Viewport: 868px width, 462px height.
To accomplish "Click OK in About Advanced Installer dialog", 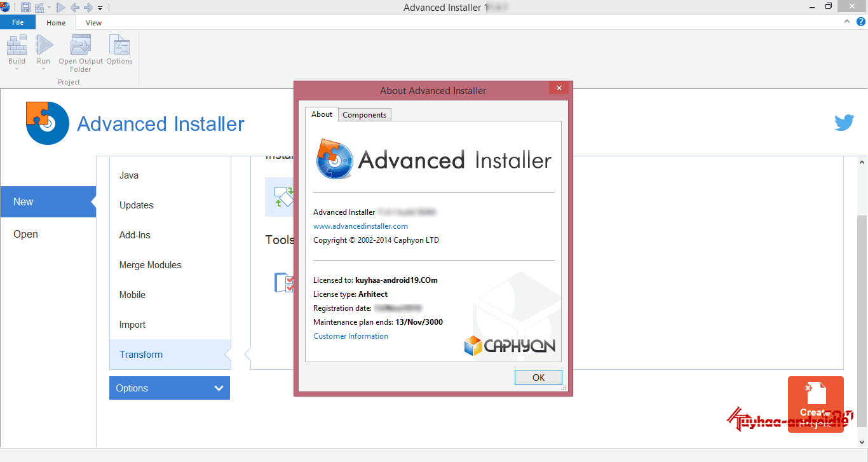I will (538, 377).
